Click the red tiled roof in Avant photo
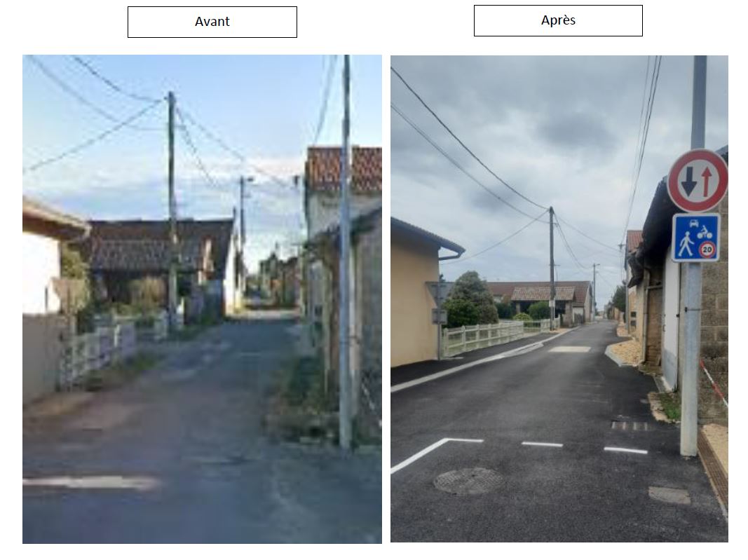The height and width of the screenshot is (560, 748). [x=344, y=169]
